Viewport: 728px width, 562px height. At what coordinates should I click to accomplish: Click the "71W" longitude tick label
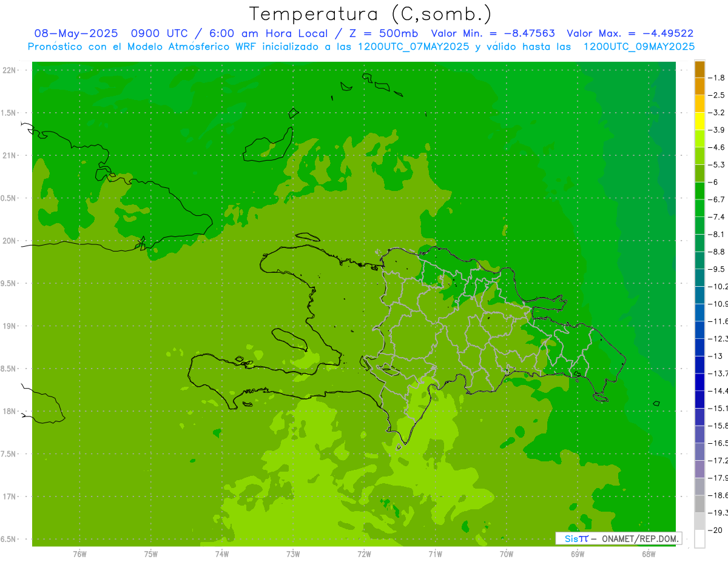[435, 554]
